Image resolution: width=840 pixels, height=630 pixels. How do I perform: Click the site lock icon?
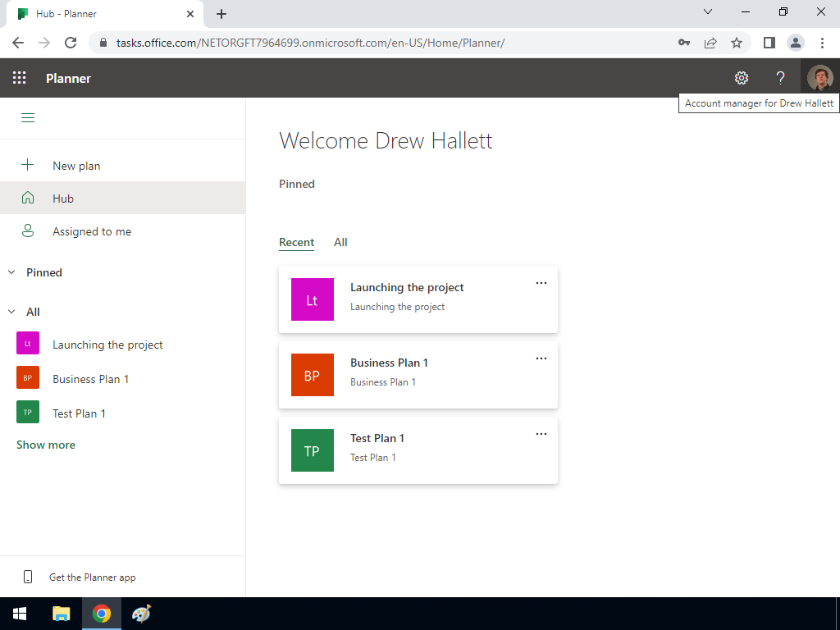point(103,43)
